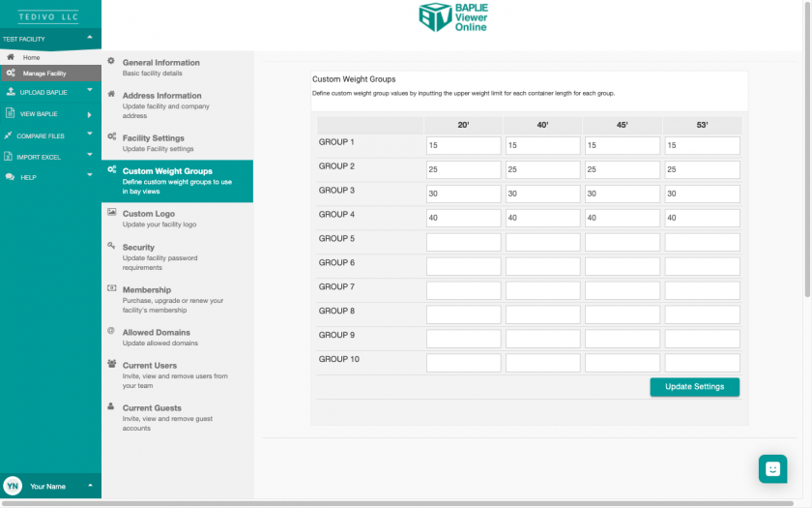The width and height of the screenshot is (812, 508).
Task: Expand the Compare Files dropdown arrow
Action: [90, 134]
